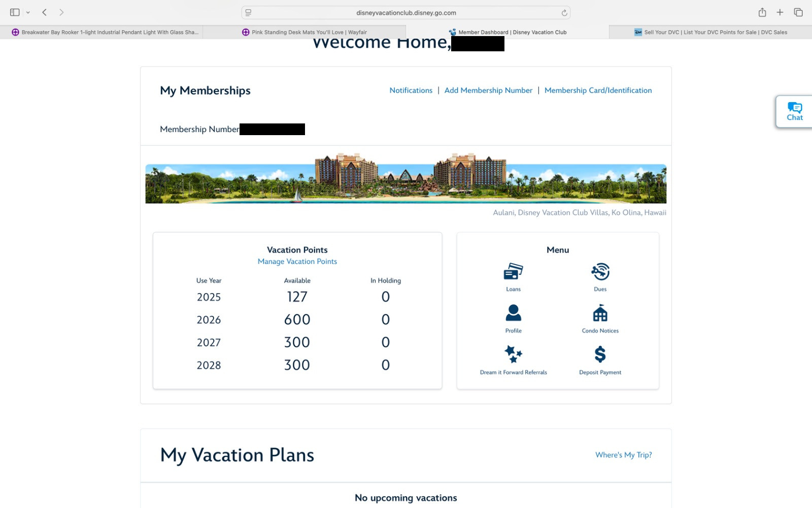812x508 pixels.
Task: Click the Share icon in Safari toolbar
Action: click(x=762, y=12)
